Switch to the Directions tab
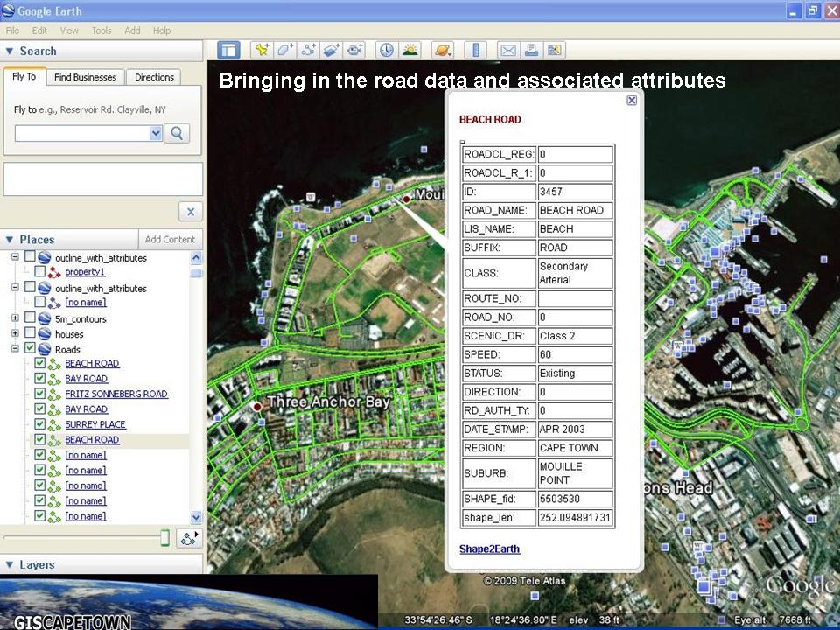Image resolution: width=840 pixels, height=630 pixels. [154, 77]
